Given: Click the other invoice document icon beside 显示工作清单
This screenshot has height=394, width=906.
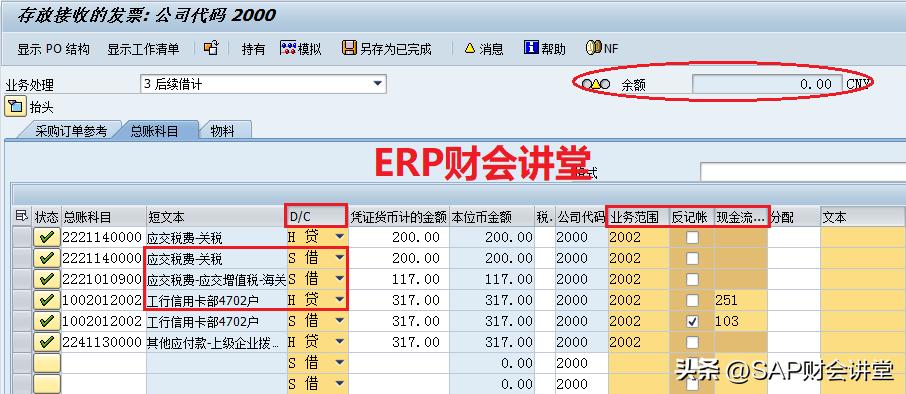Looking at the screenshot, I should click(x=211, y=49).
